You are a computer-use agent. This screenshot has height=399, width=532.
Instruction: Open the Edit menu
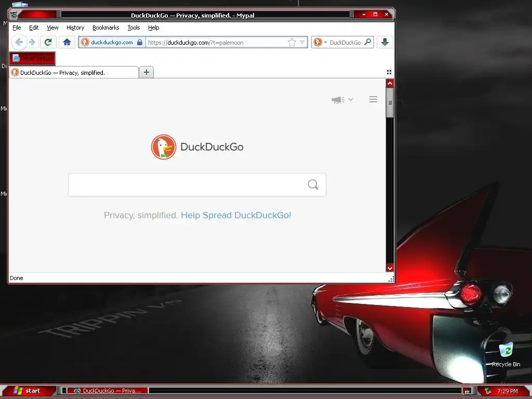34,28
